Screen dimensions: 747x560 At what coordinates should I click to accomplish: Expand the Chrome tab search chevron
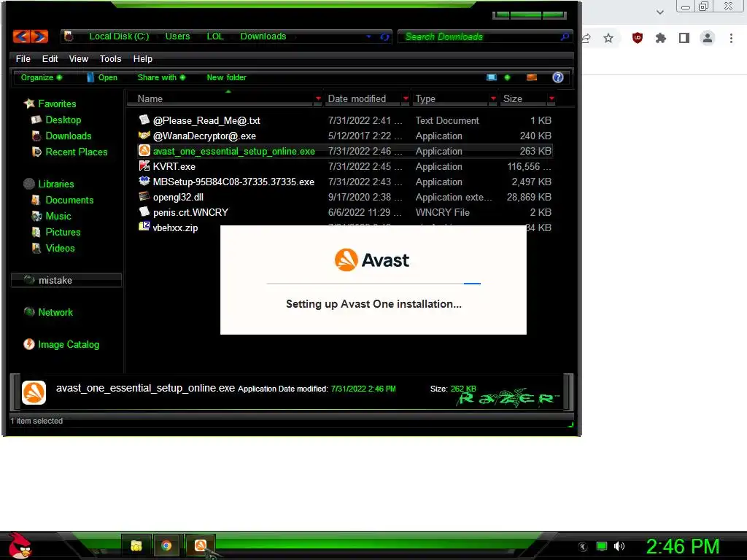[x=659, y=12]
